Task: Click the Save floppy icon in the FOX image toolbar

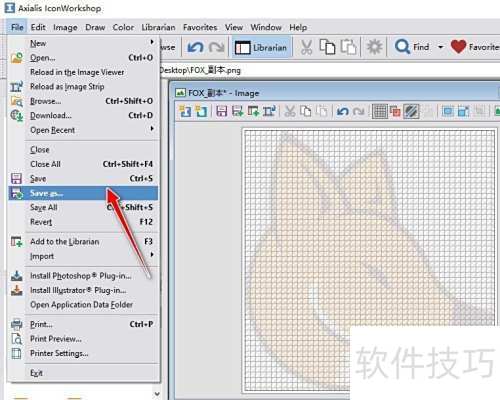Action: [222, 111]
